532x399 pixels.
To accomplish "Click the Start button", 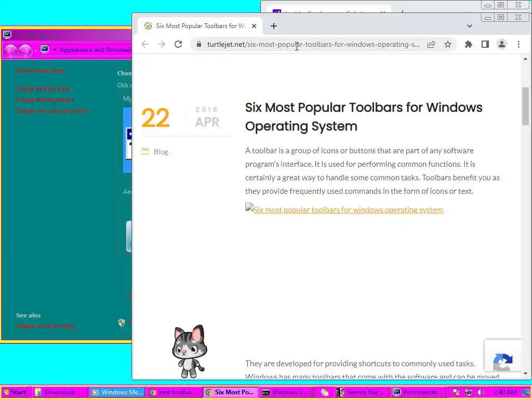I will 14,392.
